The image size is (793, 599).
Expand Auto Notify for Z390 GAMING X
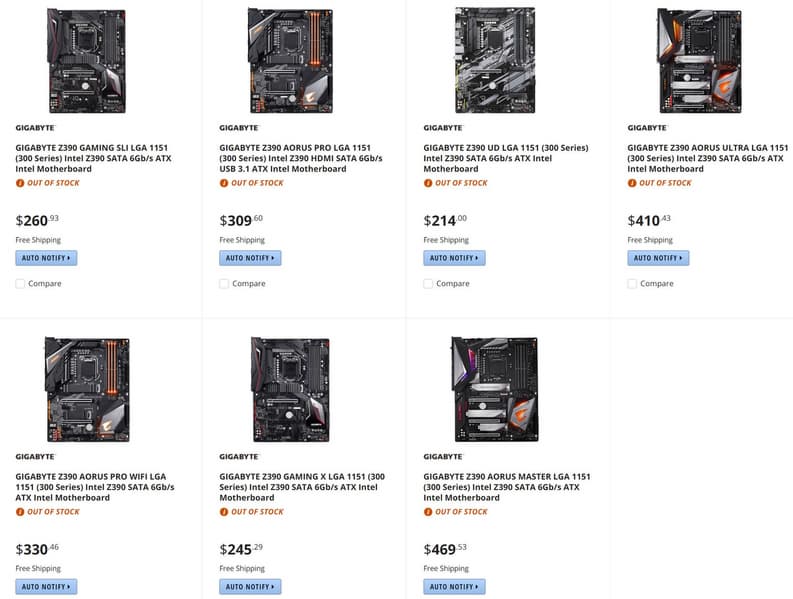coord(250,587)
